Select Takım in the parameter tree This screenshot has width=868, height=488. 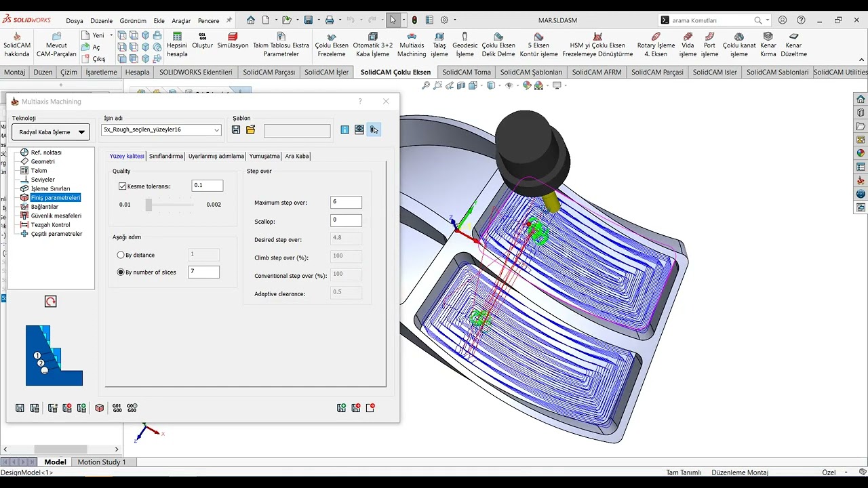coord(39,171)
